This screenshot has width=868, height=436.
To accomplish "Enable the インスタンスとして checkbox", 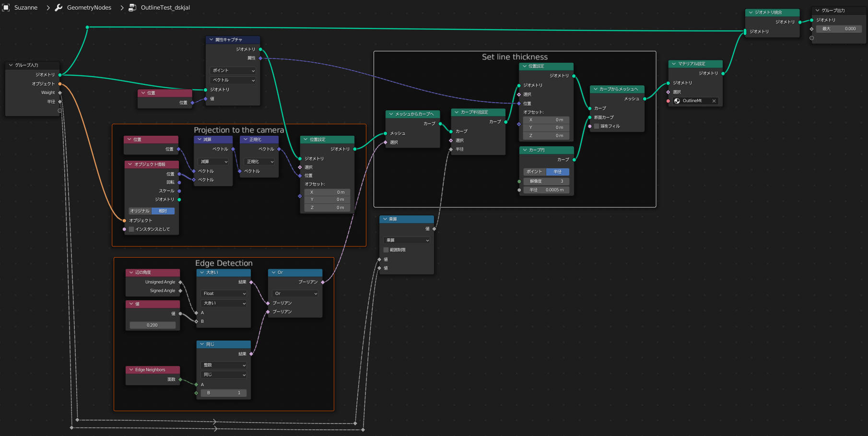I will coord(131,229).
